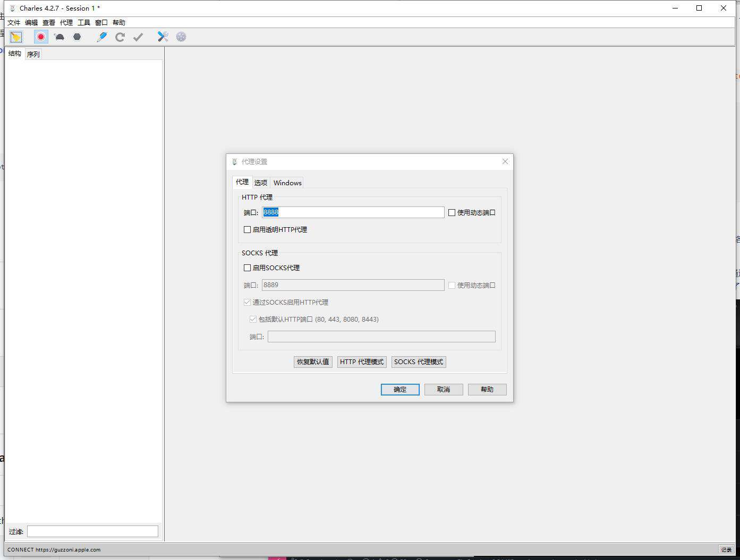This screenshot has width=740, height=560.
Task: Switch to the 序列 tab
Action: (33, 54)
